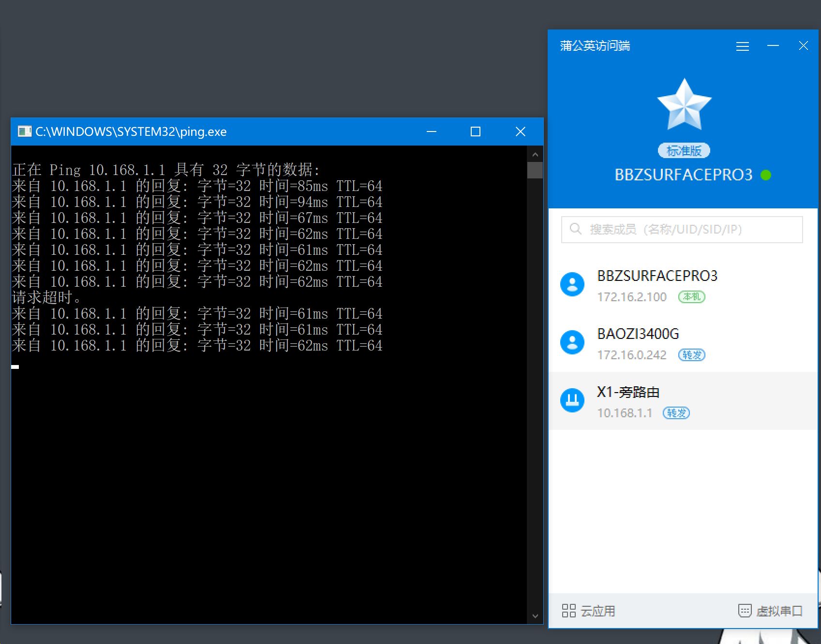Click the search magnifier icon
Viewport: 821px width, 644px height.
pos(575,229)
